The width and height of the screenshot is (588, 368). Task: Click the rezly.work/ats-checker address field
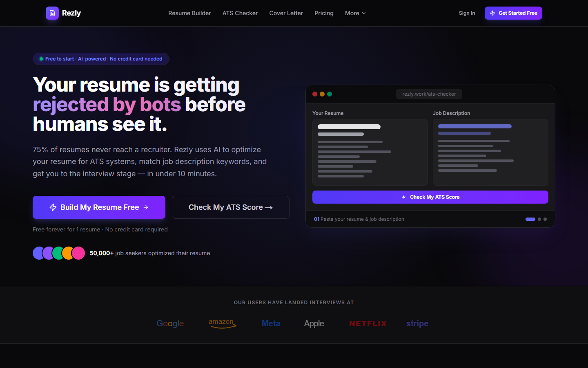pyautogui.click(x=429, y=94)
